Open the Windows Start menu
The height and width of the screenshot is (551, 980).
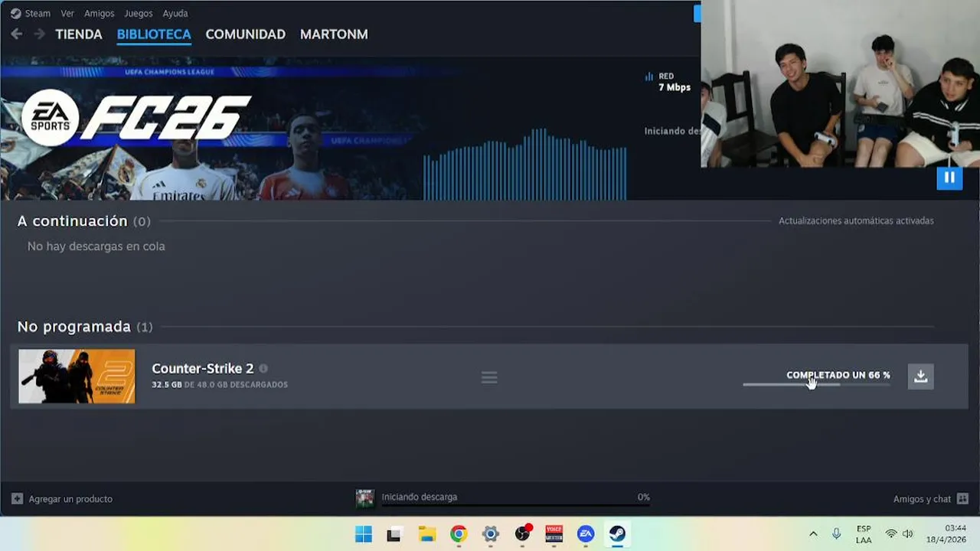pos(364,534)
